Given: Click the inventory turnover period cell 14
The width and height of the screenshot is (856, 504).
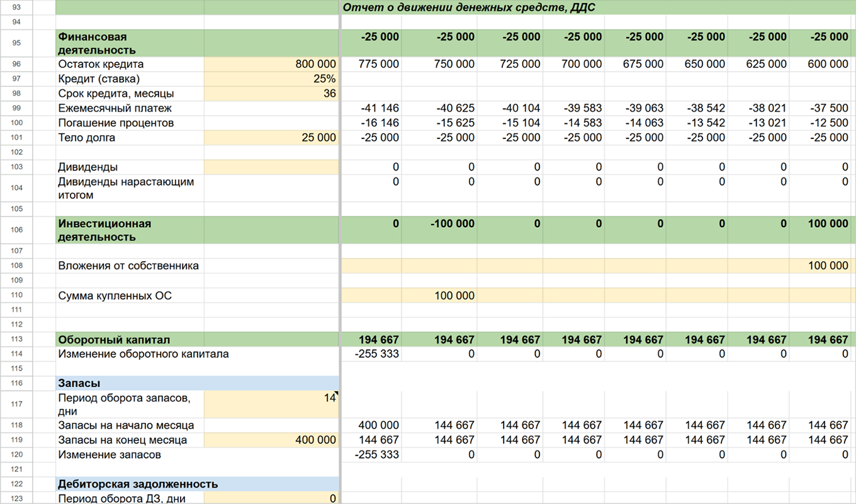Looking at the screenshot, I should 271,404.
